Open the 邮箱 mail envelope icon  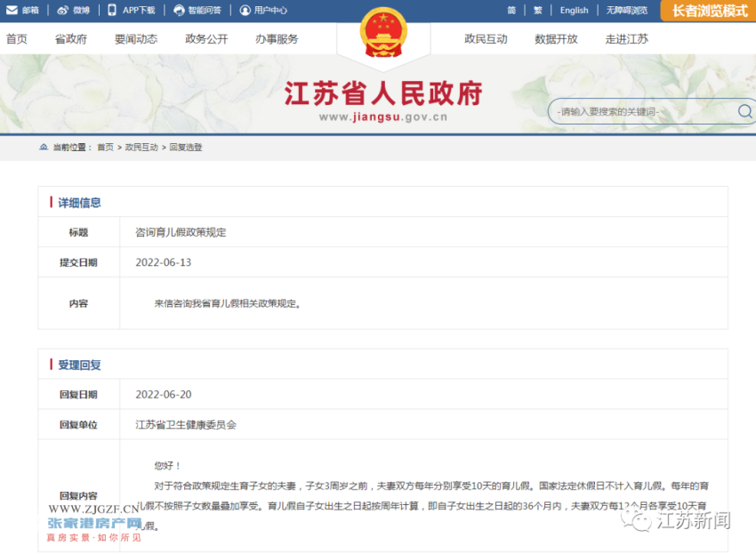click(12, 10)
